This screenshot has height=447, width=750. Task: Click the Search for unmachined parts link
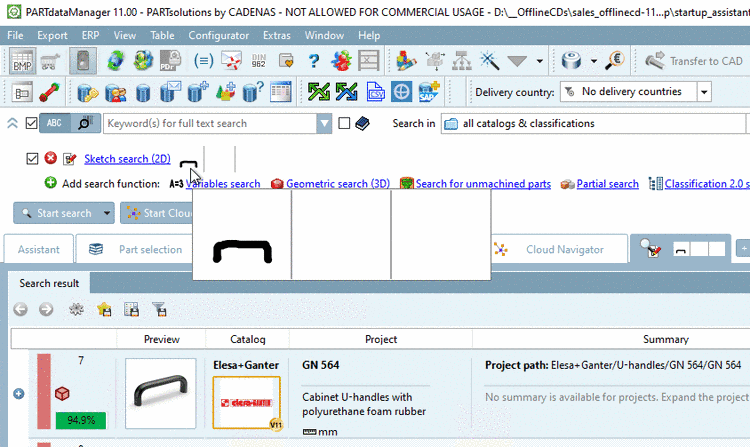(x=483, y=184)
